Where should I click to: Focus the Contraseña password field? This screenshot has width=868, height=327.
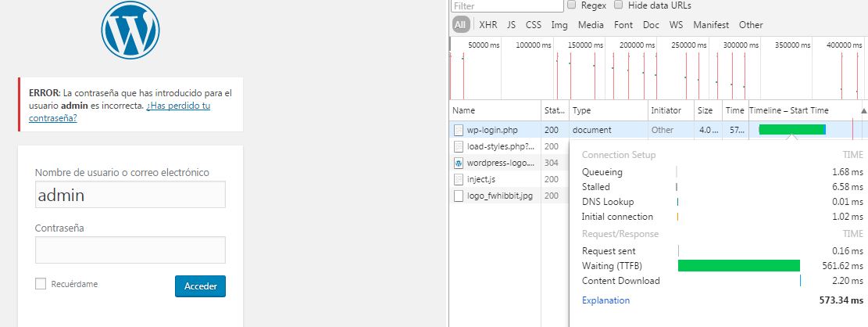(130, 250)
